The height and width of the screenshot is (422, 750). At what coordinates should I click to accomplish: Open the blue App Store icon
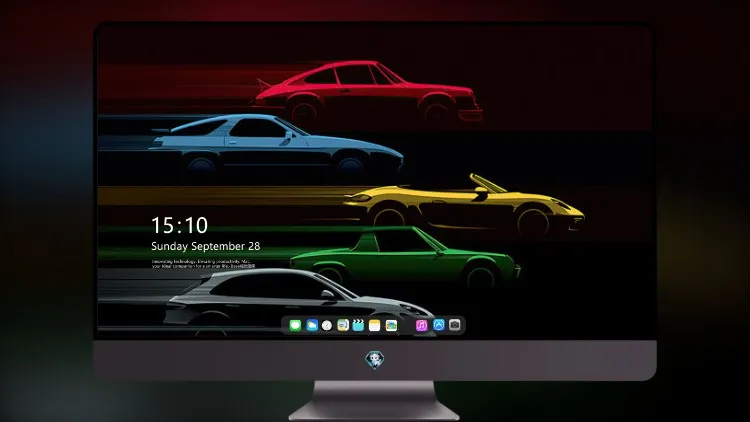[439, 325]
